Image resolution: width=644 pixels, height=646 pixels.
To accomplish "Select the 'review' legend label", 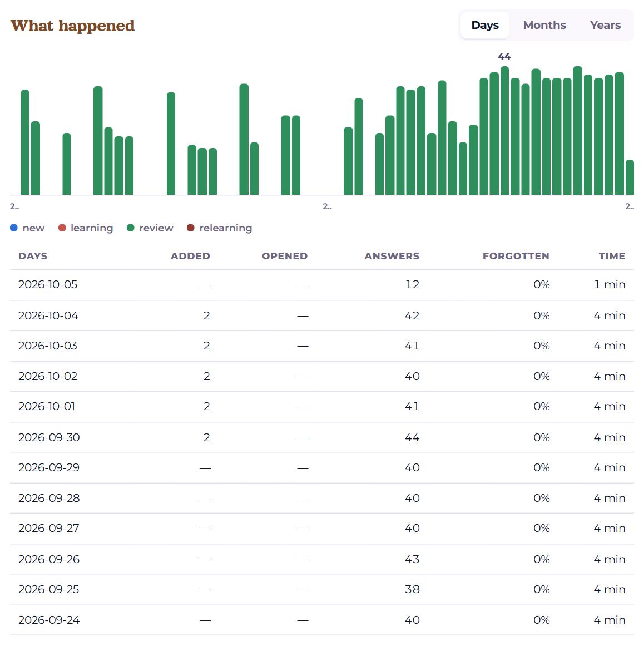I will [x=156, y=228].
